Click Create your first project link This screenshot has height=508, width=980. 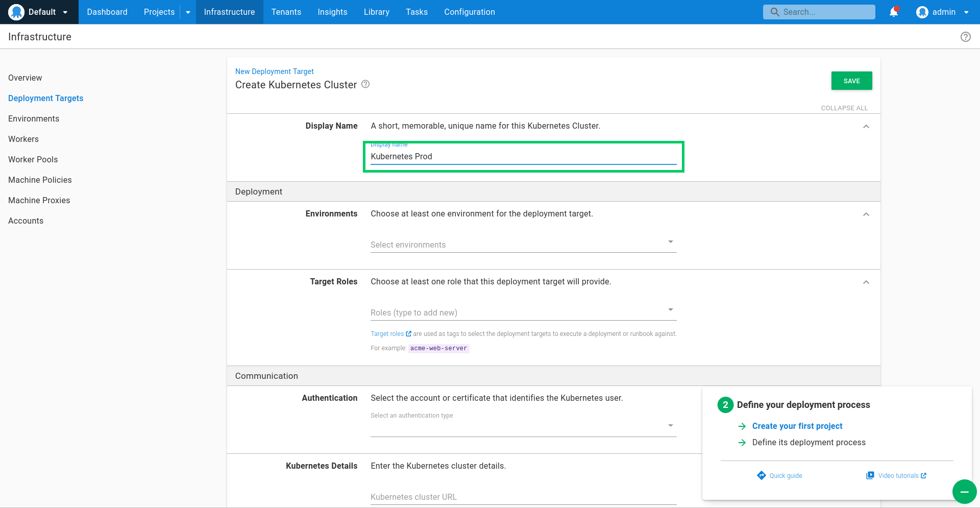(797, 426)
